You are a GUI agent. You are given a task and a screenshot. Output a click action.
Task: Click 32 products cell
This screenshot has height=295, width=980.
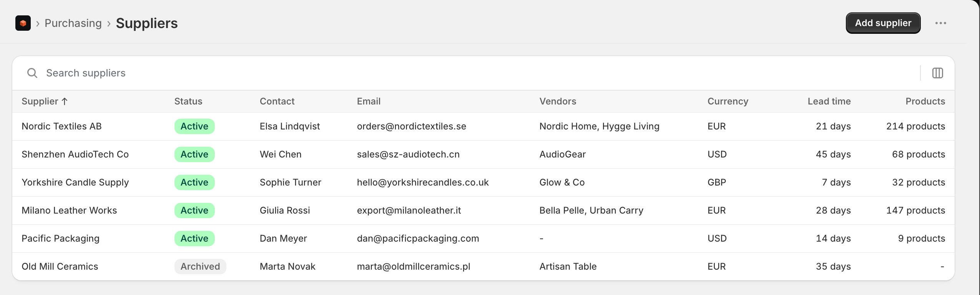919,182
